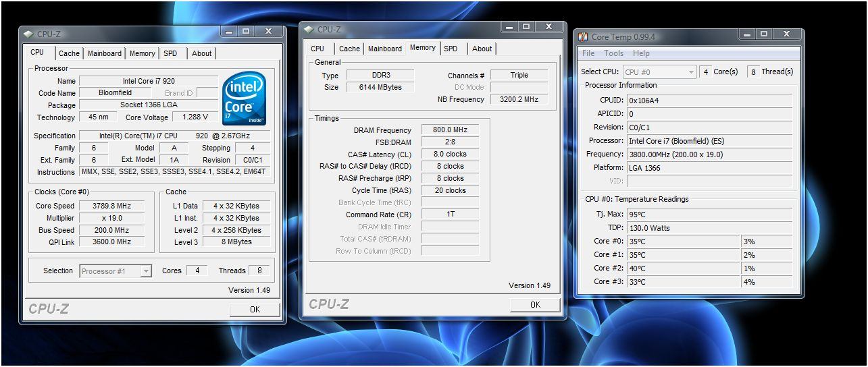The image size is (868, 367).
Task: Click Specification field in CPU-Z
Action: [x=174, y=136]
